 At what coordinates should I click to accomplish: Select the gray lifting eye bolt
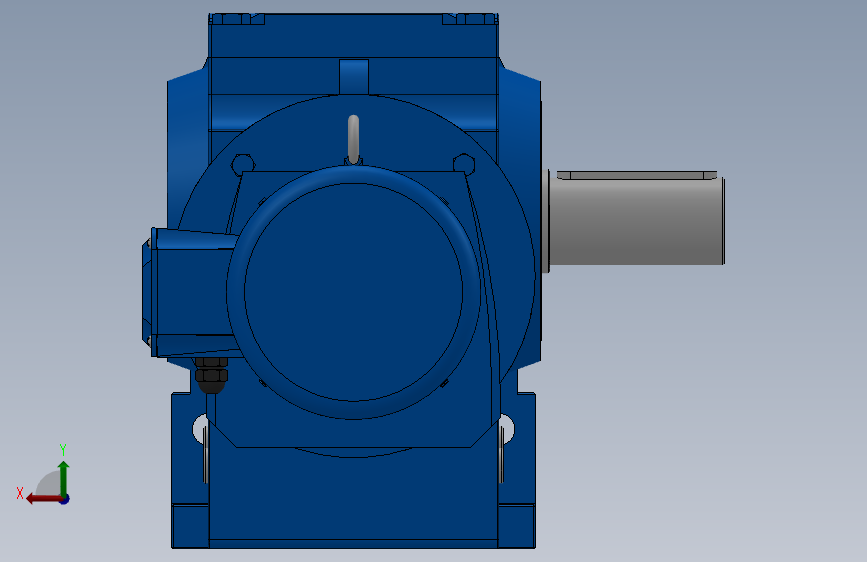pos(353,139)
